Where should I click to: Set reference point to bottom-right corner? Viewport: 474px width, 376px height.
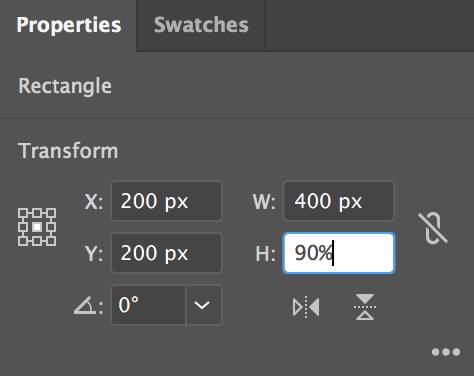point(51,241)
